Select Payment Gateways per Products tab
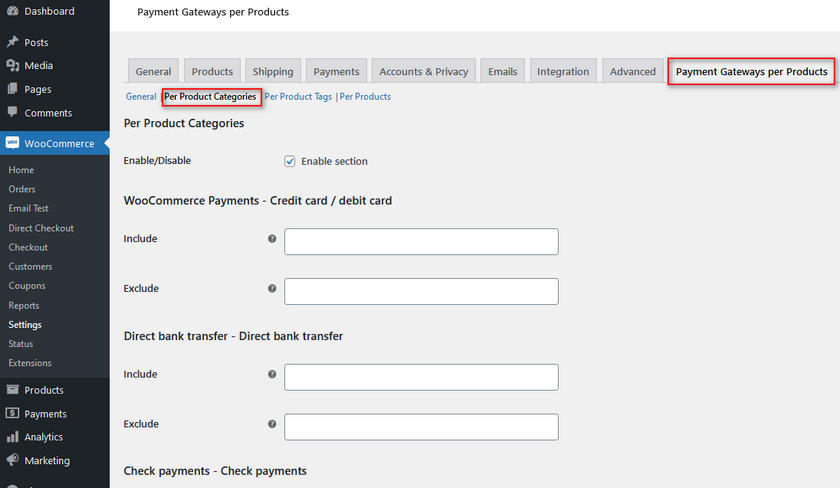Screen dimensions: 840x488 point(752,71)
